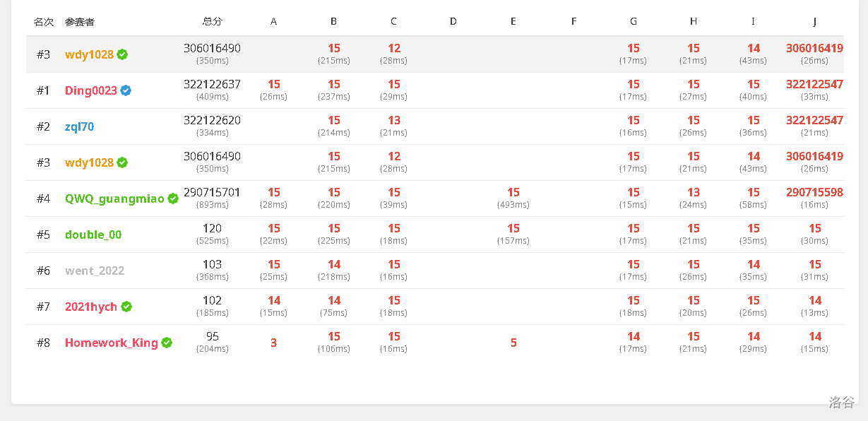
Task: Click the 参赛者 participant column header
Action: [79, 22]
